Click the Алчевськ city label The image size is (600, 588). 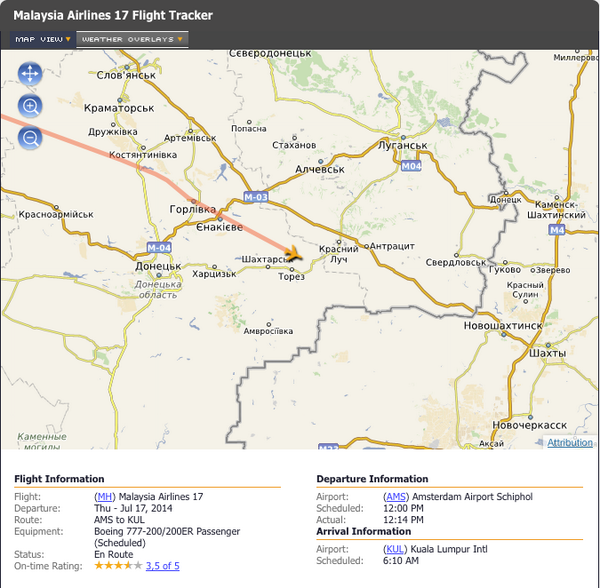click(x=320, y=169)
